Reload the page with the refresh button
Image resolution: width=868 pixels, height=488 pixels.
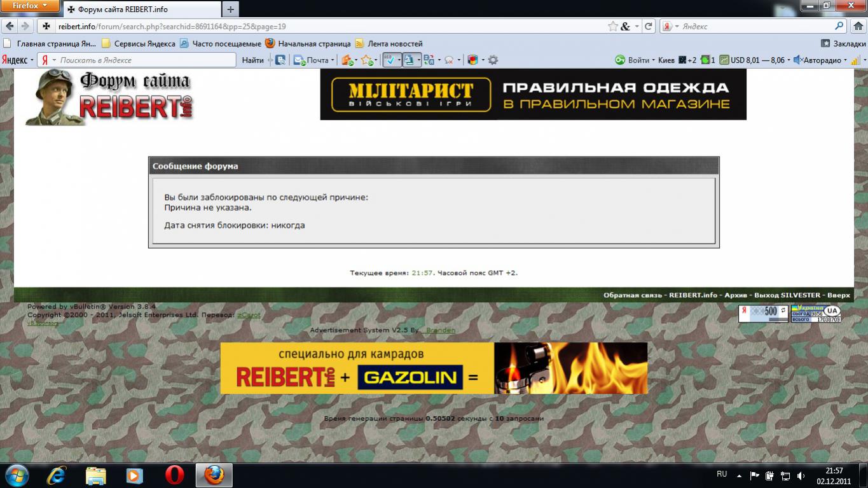649,27
